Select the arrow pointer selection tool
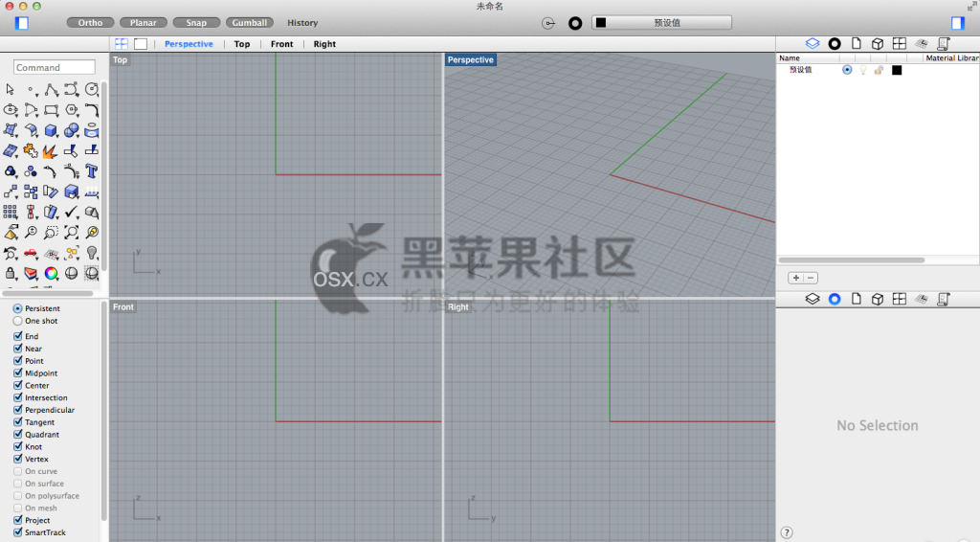This screenshot has height=542, width=980. [10, 89]
